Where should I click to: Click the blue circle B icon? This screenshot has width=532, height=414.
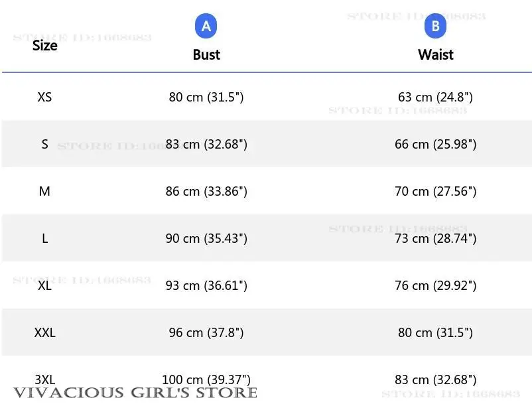435,27
